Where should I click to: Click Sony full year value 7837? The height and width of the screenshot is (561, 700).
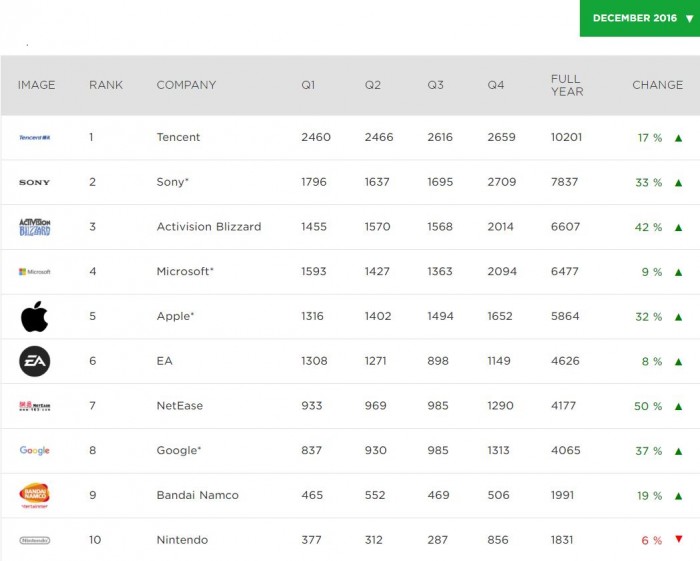pyautogui.click(x=565, y=182)
